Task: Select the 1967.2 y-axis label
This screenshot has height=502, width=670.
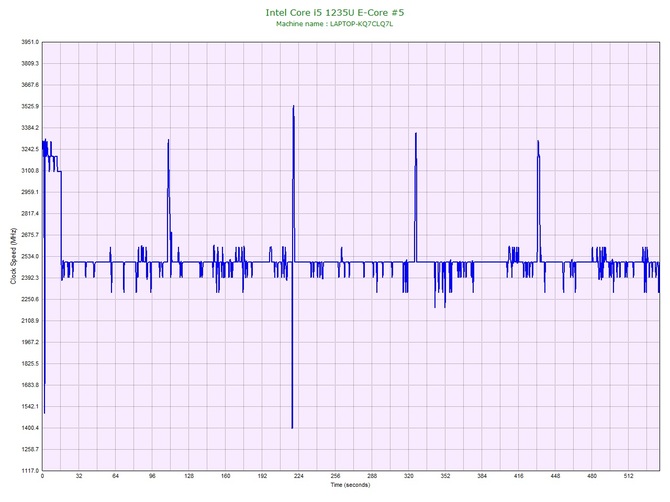Action: click(x=30, y=342)
